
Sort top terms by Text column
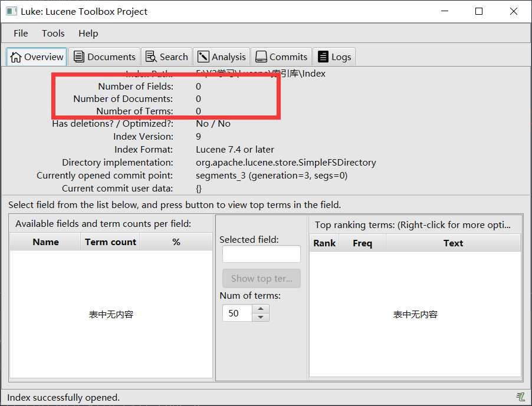453,243
